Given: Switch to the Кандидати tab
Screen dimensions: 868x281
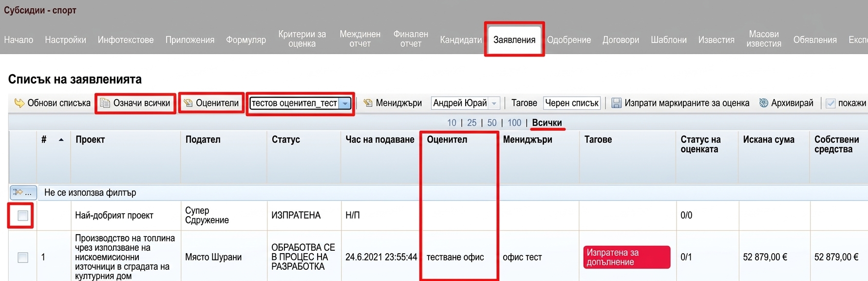Looking at the screenshot, I should (461, 40).
